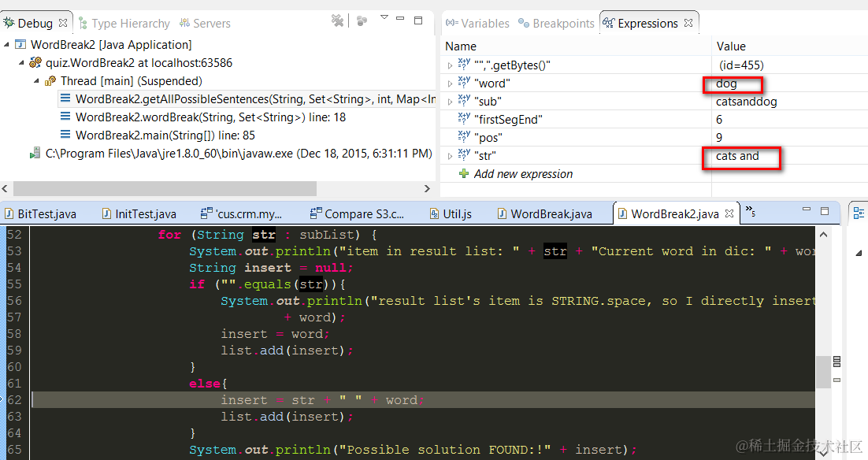Open the 'cus.crm.my... editor tab
The width and height of the screenshot is (868, 460).
tap(241, 213)
